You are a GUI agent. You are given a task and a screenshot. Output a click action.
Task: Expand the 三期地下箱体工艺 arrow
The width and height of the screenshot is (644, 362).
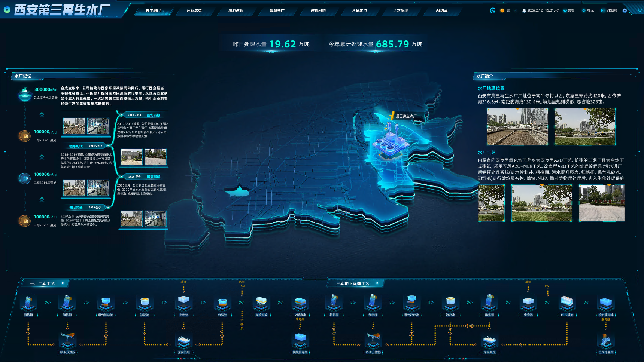point(377,283)
